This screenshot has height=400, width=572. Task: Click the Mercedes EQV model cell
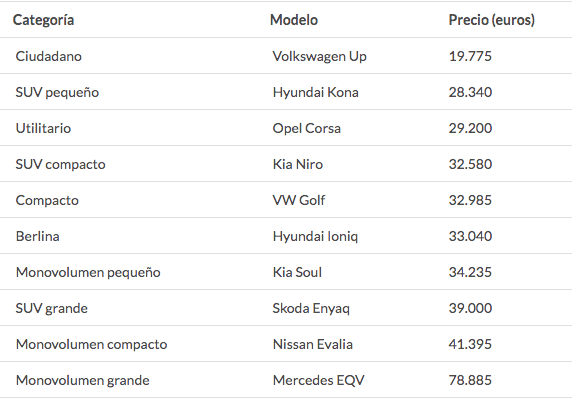click(x=318, y=380)
